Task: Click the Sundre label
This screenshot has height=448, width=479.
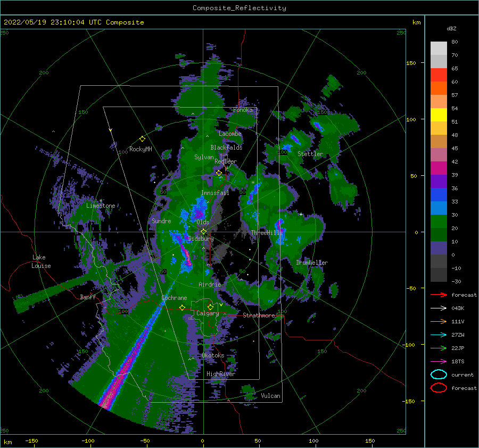Action: pyautogui.click(x=161, y=221)
